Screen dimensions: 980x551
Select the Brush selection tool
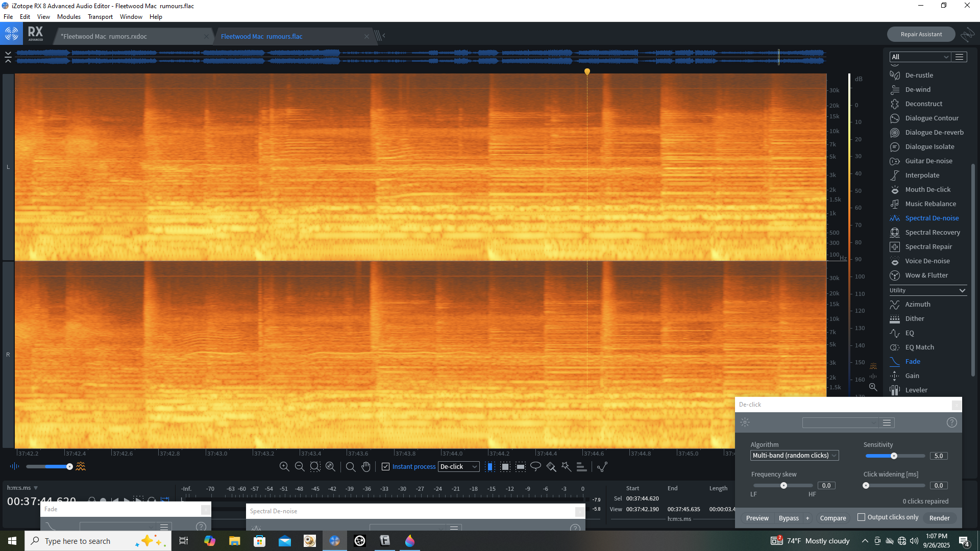point(551,466)
